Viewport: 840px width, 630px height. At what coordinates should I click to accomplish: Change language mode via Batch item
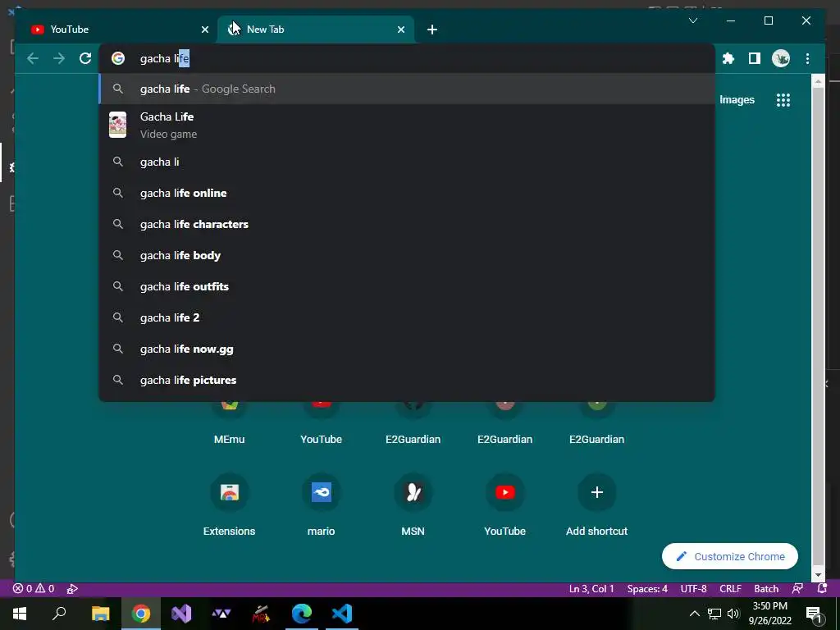[x=766, y=589]
